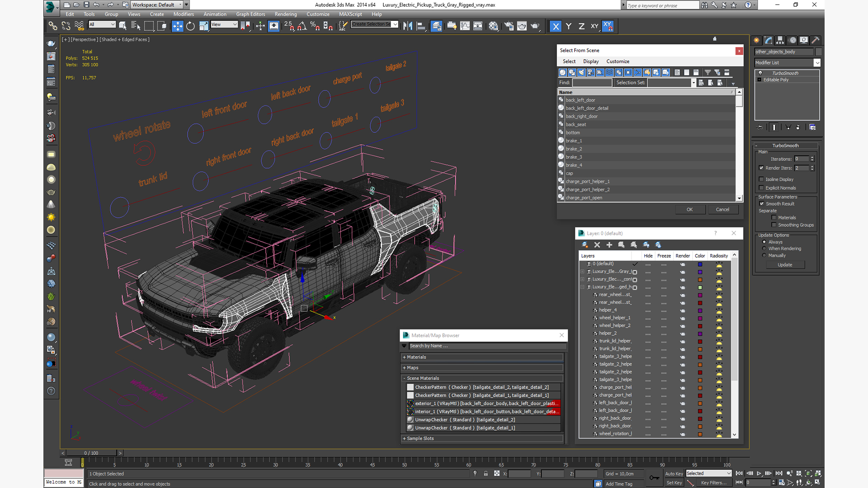The width and height of the screenshot is (868, 488).
Task: Click Delete layer X icon in Layer dialog
Action: click(x=597, y=244)
